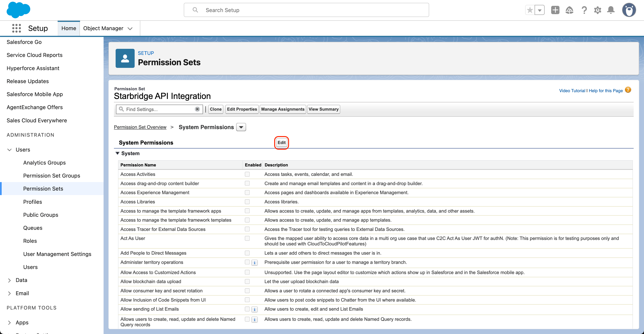Image resolution: width=644 pixels, height=334 pixels.
Task: Click the info icon for Allow sending of List Emails
Action: click(x=255, y=309)
